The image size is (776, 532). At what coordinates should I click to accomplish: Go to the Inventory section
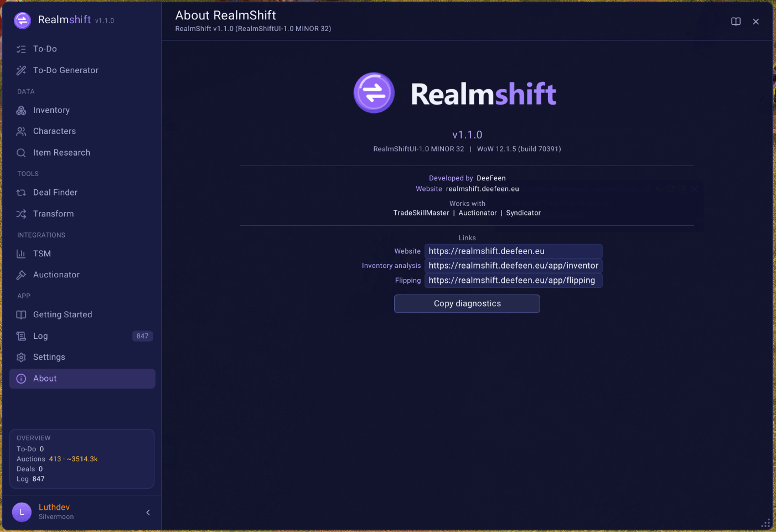[x=82, y=110]
